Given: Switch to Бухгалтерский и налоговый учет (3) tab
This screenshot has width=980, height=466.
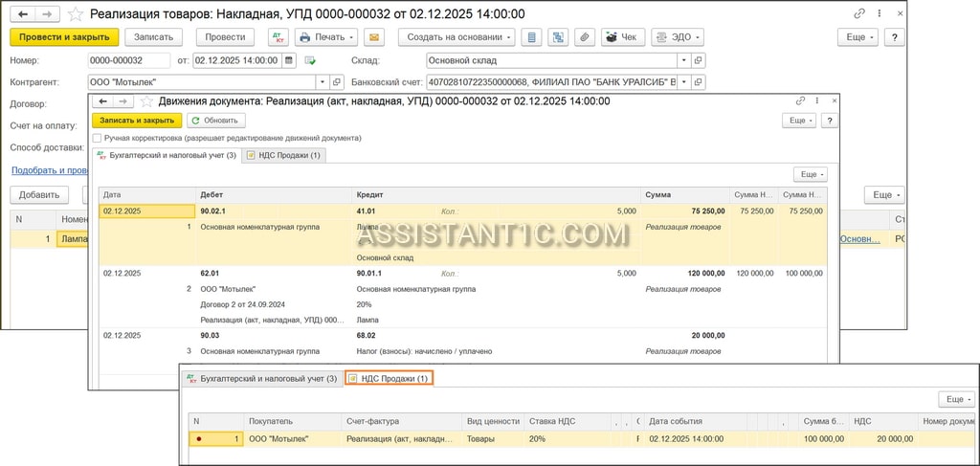Looking at the screenshot, I should tap(166, 156).
